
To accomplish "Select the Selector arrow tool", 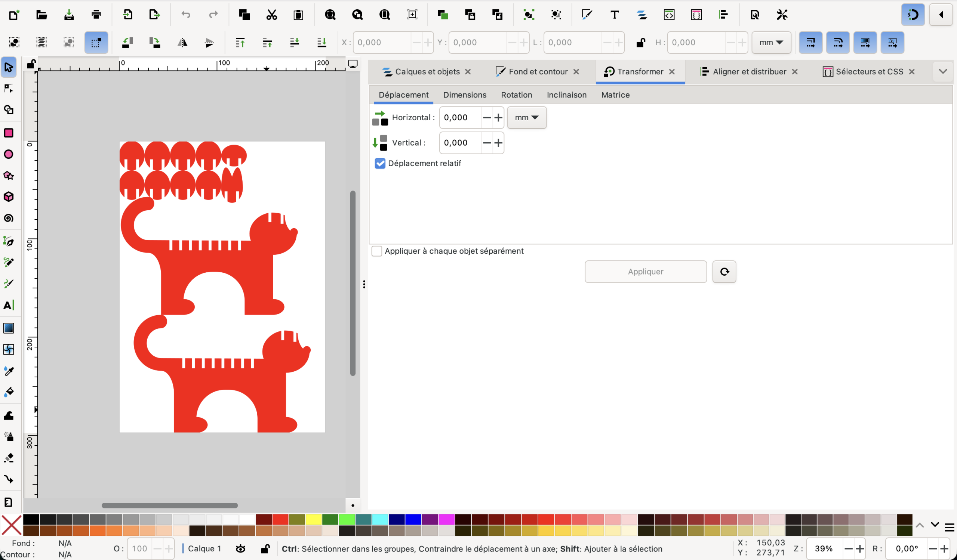I will click(8, 68).
